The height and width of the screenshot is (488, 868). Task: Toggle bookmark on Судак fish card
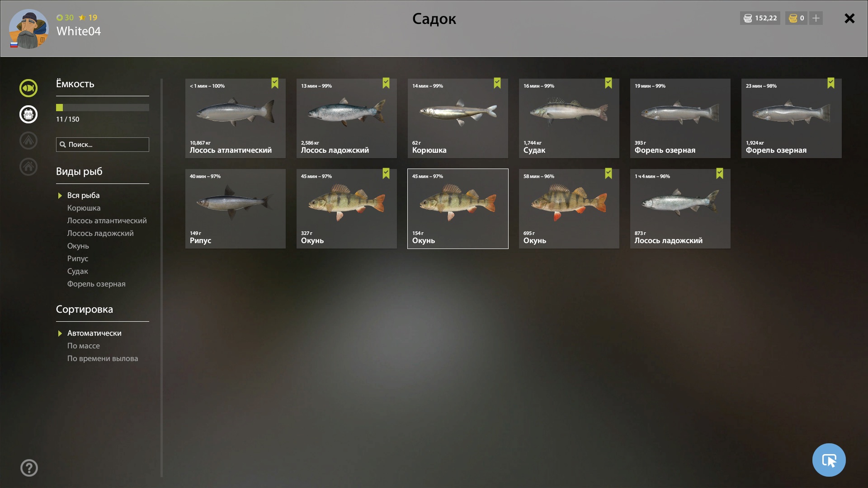pyautogui.click(x=609, y=83)
